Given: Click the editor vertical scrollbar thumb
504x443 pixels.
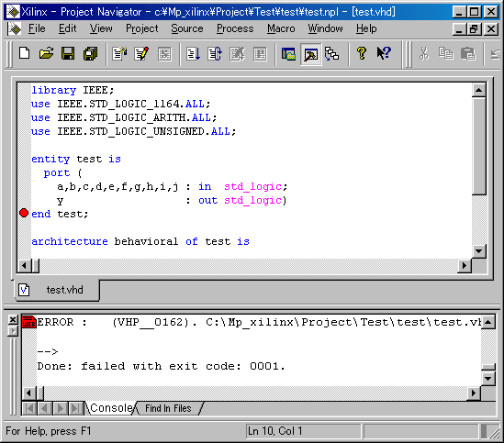Looking at the screenshot, I should 478,146.
